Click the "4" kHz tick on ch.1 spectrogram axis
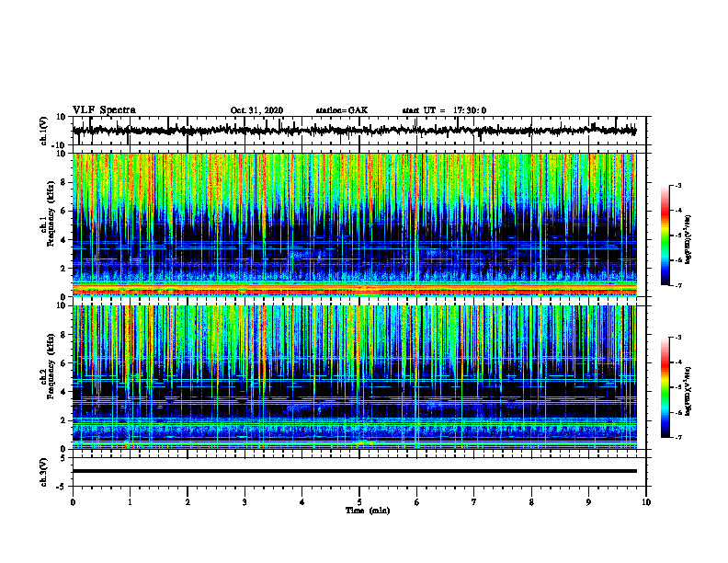 [63, 240]
